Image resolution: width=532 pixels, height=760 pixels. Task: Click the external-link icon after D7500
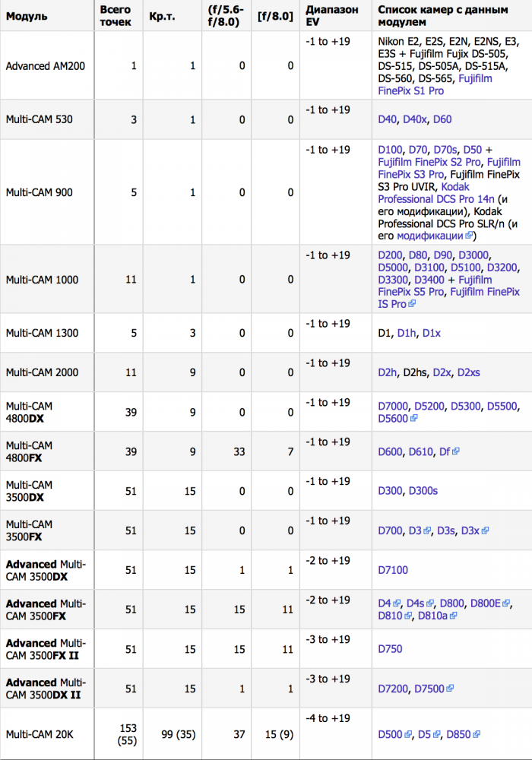tap(450, 689)
